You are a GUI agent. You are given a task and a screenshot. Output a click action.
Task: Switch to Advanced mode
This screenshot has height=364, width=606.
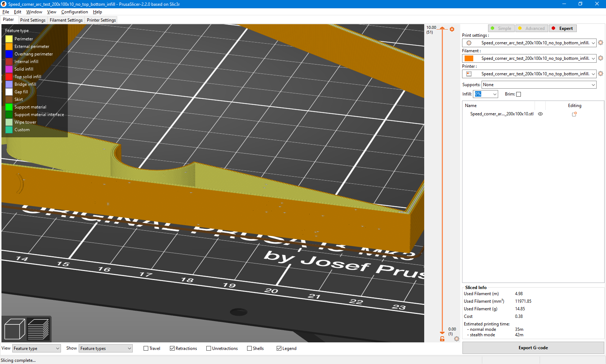click(532, 28)
